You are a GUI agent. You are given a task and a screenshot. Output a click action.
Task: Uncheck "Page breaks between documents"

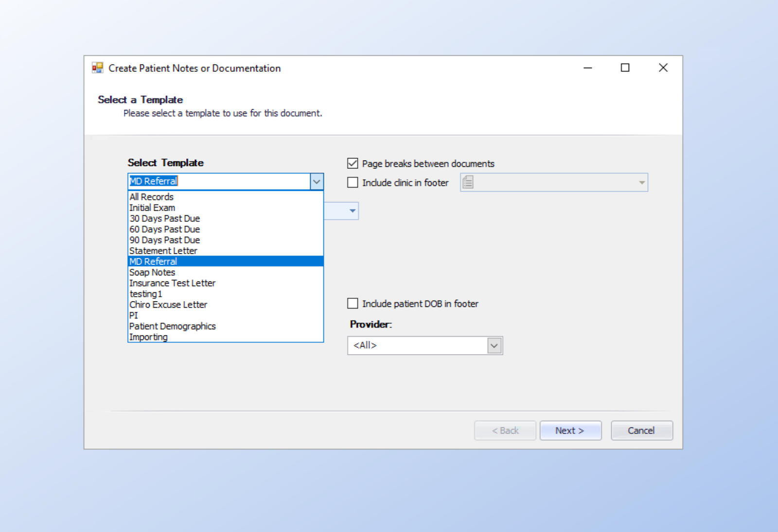(x=353, y=163)
